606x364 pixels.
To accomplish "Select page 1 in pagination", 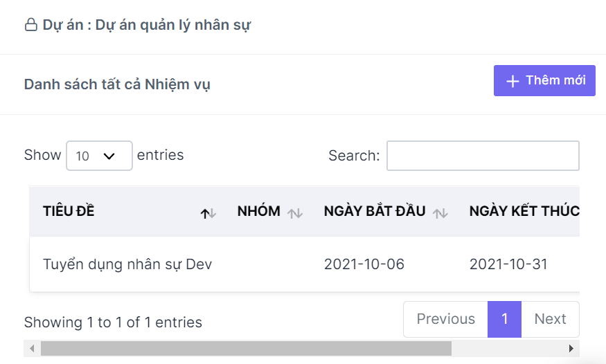I will point(504,319).
